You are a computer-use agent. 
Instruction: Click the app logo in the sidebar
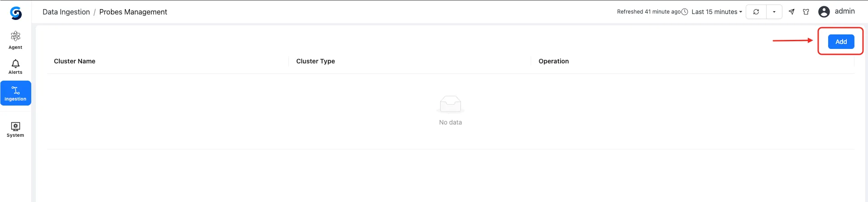16,13
